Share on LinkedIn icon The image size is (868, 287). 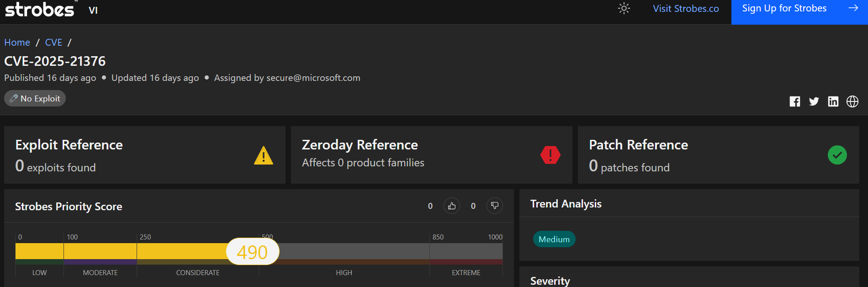click(833, 101)
